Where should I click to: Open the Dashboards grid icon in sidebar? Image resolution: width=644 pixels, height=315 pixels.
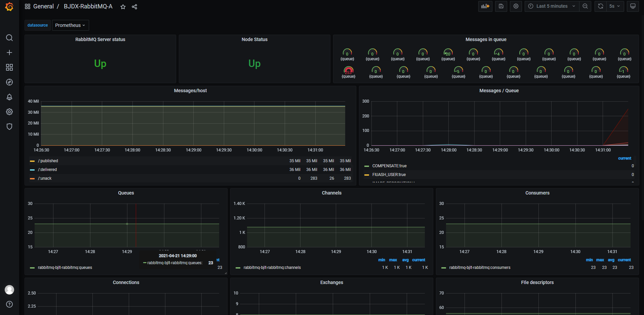(x=9, y=67)
